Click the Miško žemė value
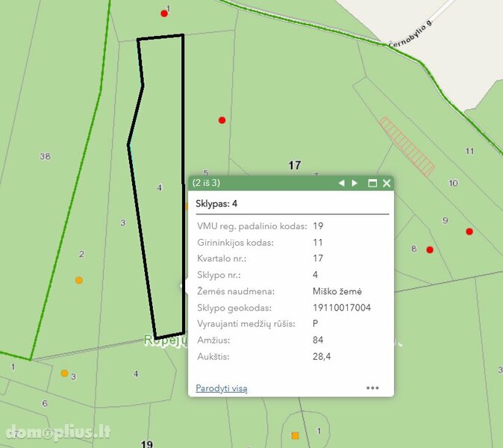The image size is (503, 448). [x=337, y=291]
